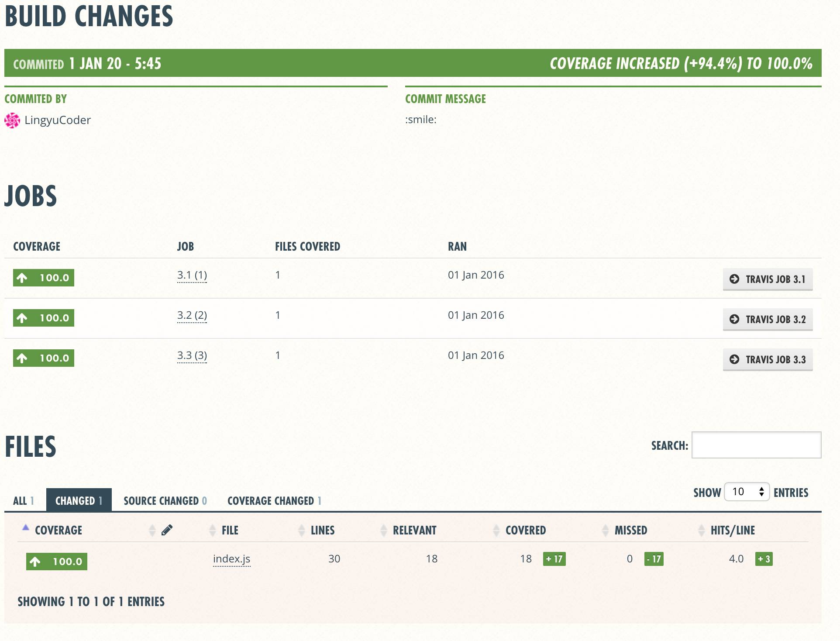Open the index.js file link
This screenshot has height=641, width=840.
point(231,559)
